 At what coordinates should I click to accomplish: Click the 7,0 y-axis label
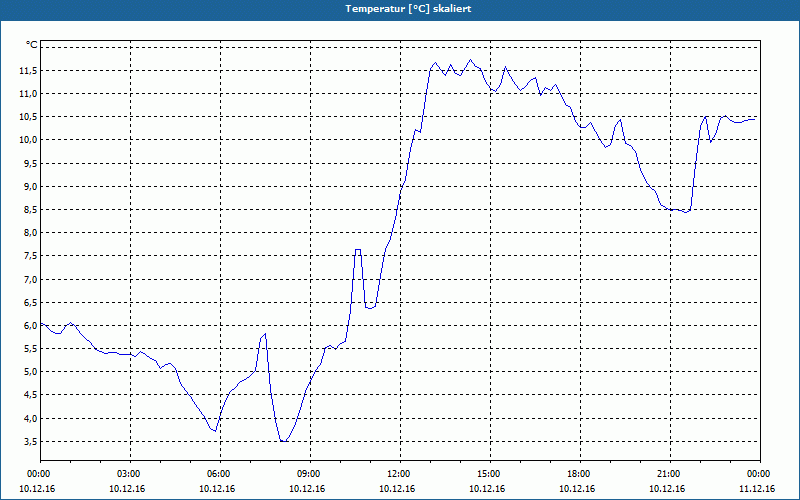tap(30, 280)
